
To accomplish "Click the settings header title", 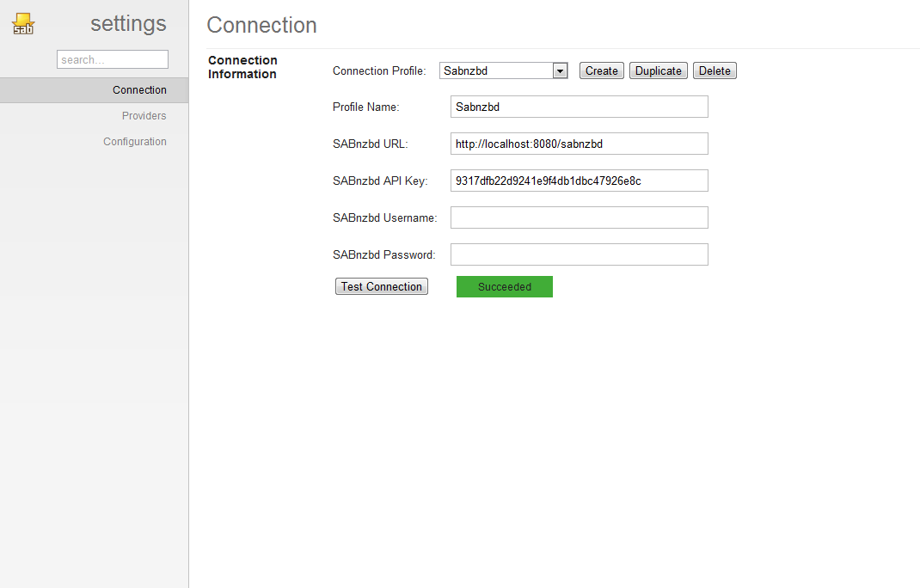I will coord(128,24).
